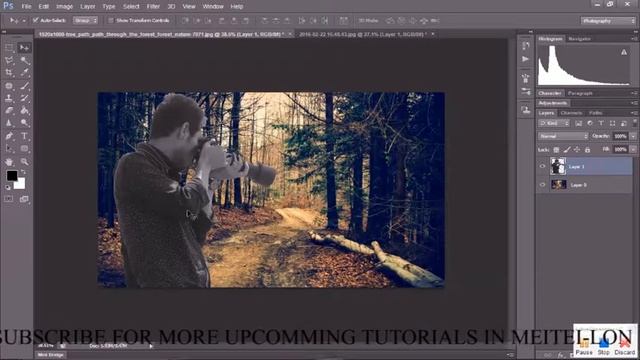Open Layers panel options menu
The height and width of the screenshot is (360, 640).
[634, 113]
